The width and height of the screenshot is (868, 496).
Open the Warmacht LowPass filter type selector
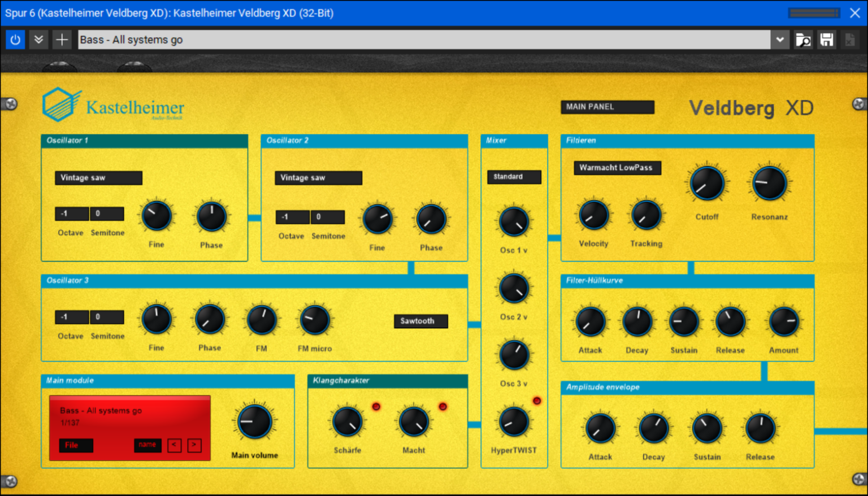coord(617,167)
